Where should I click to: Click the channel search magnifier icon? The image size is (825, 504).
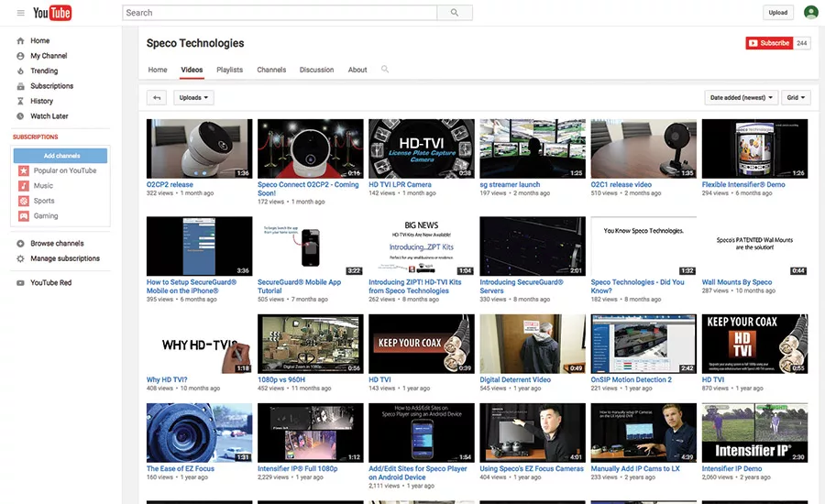click(385, 70)
